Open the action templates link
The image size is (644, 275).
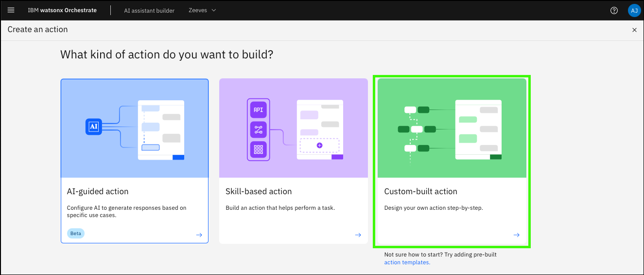[x=407, y=262]
